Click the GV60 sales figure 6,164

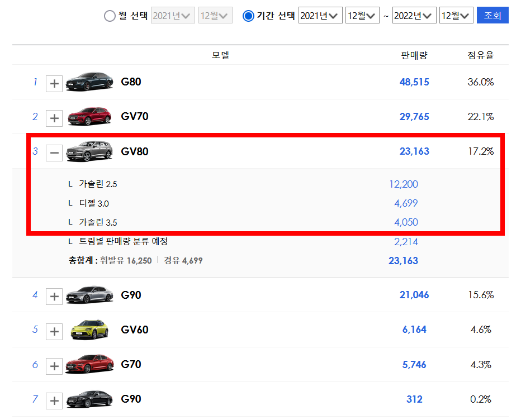pyautogui.click(x=414, y=330)
